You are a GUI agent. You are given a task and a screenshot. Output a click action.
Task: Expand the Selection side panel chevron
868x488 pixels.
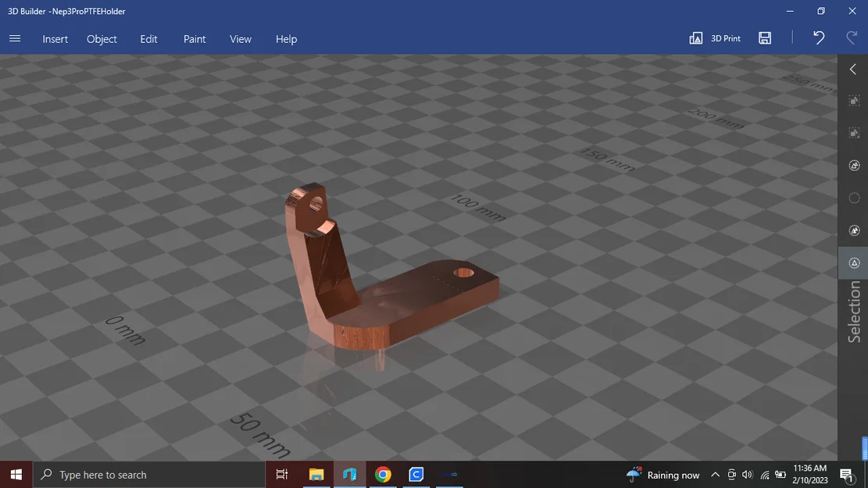tap(853, 69)
